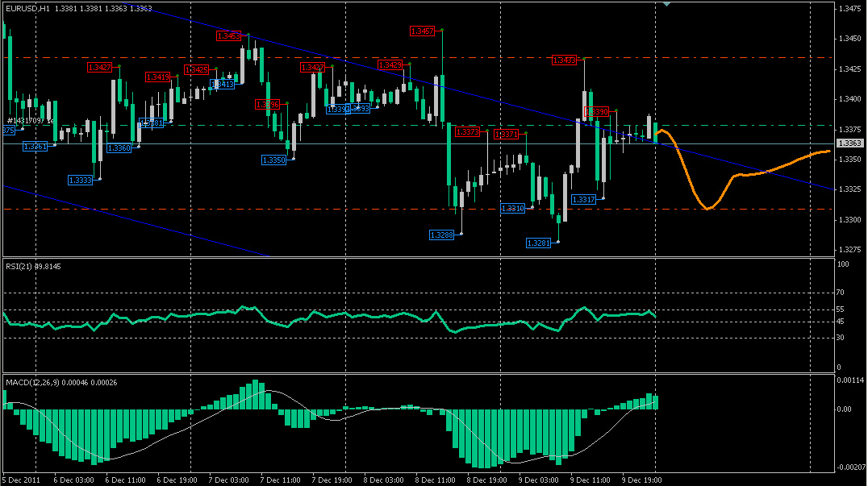Click the current price tag 1.3363 on axis
Viewport: 868px width, 486px height.
pos(849,143)
